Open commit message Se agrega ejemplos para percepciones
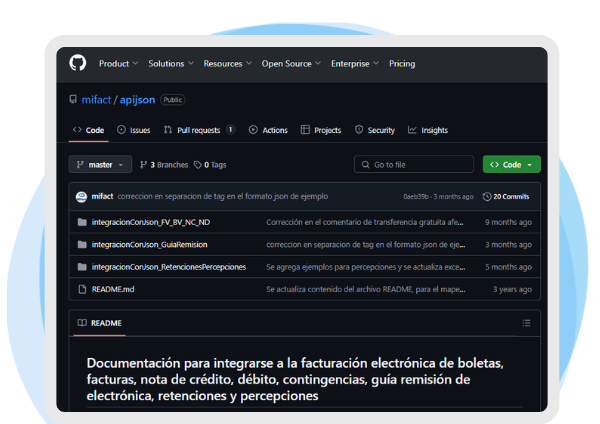 click(x=366, y=267)
